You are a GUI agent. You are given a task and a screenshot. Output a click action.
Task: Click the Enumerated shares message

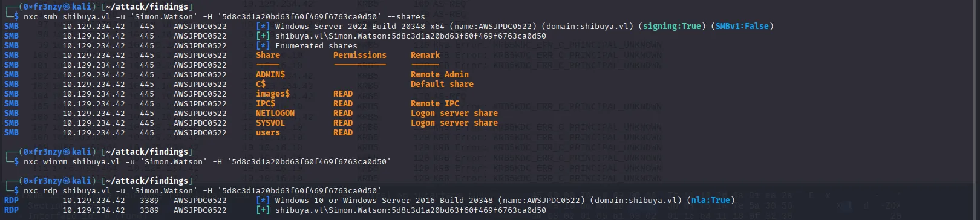316,45
